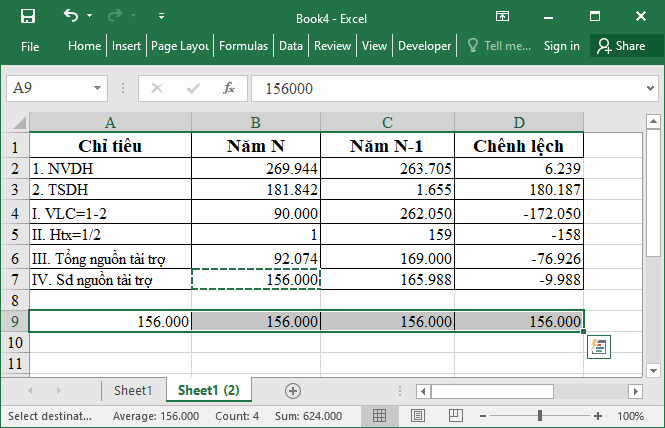Screen dimensions: 665x428
Task: Open the File menu
Action: tap(30, 46)
